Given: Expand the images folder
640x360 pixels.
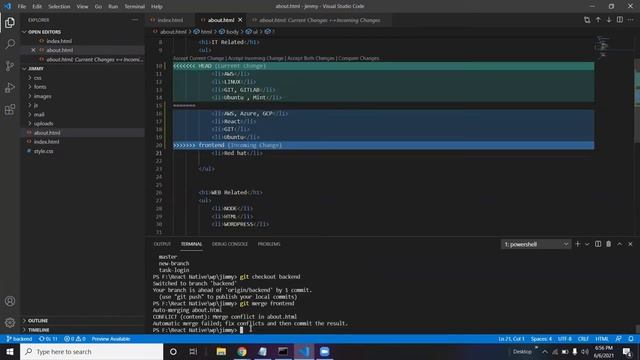Looking at the screenshot, I should (42, 96).
